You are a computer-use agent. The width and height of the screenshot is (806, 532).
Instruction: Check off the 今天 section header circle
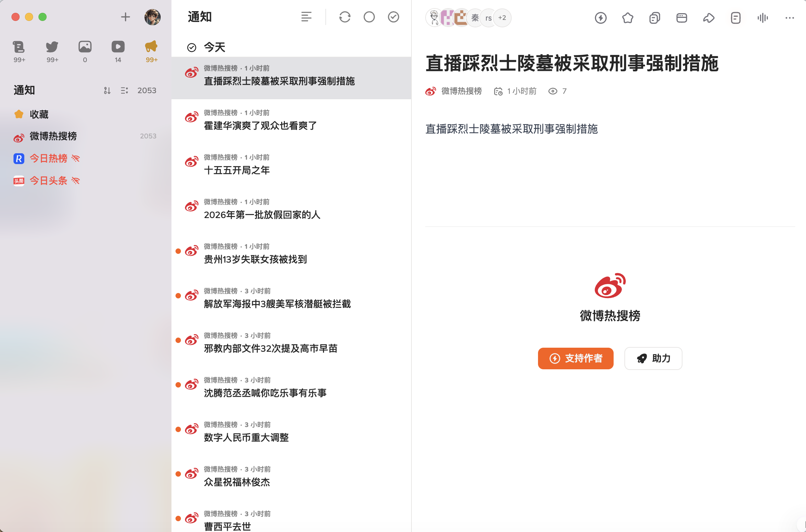click(192, 48)
